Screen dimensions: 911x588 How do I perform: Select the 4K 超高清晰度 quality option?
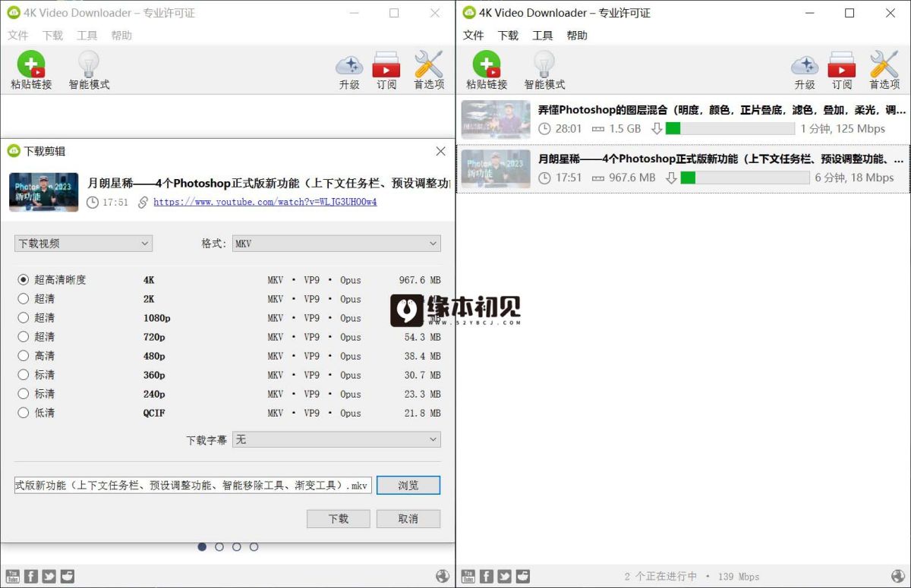pyautogui.click(x=24, y=280)
